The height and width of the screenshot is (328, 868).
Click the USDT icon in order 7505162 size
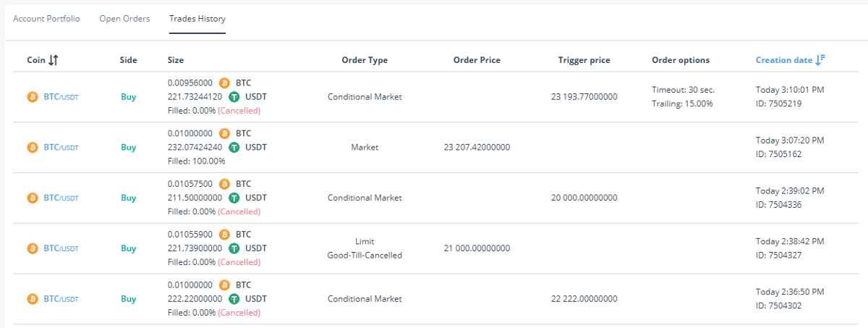tap(234, 147)
